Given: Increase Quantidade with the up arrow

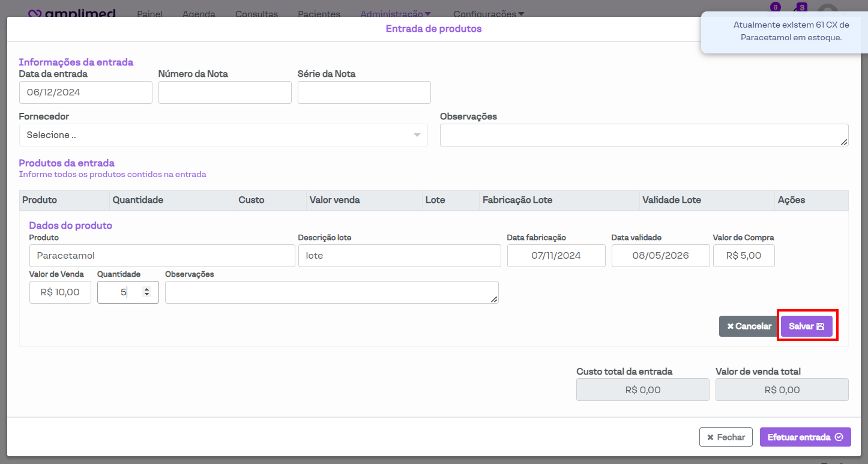Looking at the screenshot, I should pos(146,289).
